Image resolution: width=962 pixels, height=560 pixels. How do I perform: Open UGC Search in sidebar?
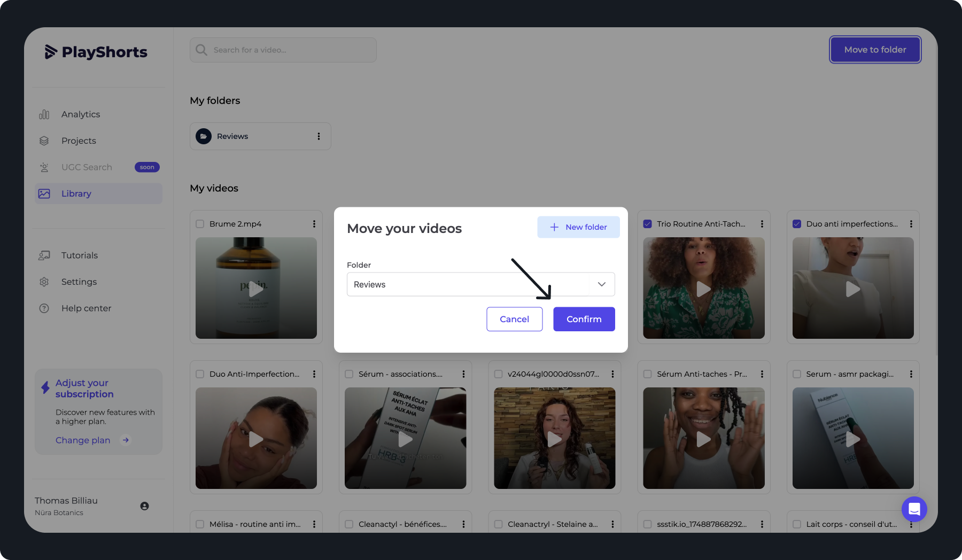click(x=98, y=167)
